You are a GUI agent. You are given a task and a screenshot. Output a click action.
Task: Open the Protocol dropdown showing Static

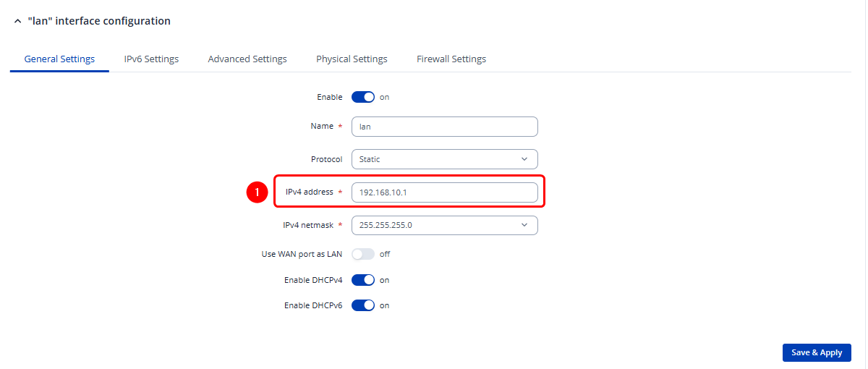point(444,159)
